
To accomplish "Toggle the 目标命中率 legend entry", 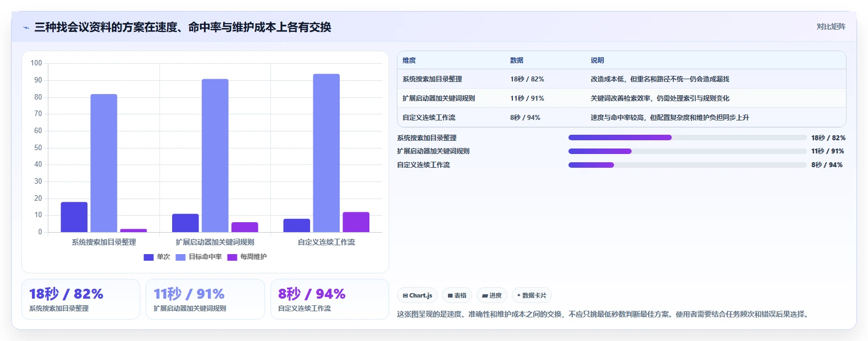I will point(198,257).
